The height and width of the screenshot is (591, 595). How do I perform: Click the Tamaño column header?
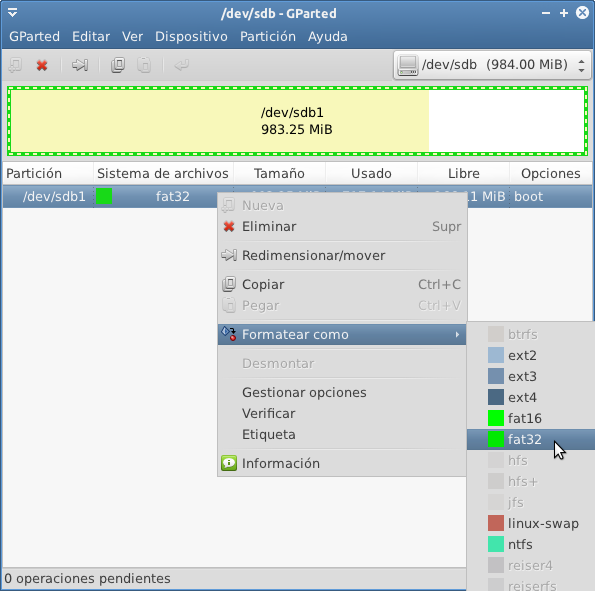[x=279, y=173]
